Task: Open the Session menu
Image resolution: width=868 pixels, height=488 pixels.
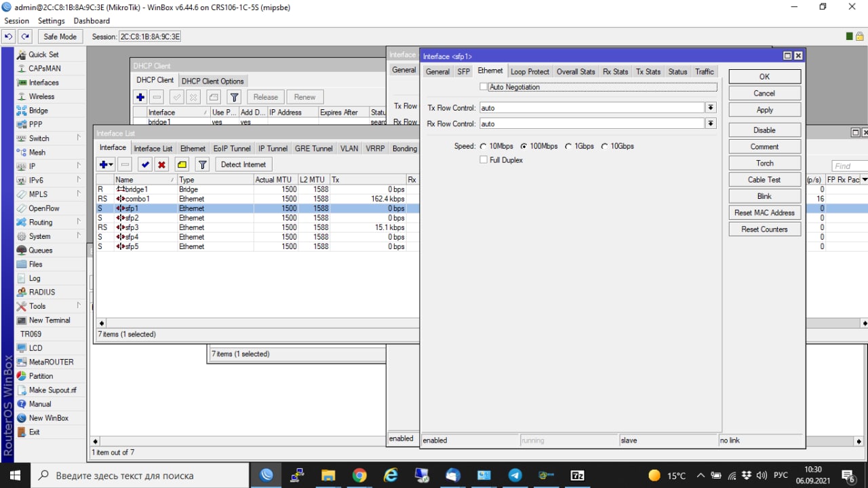Action: [x=17, y=21]
